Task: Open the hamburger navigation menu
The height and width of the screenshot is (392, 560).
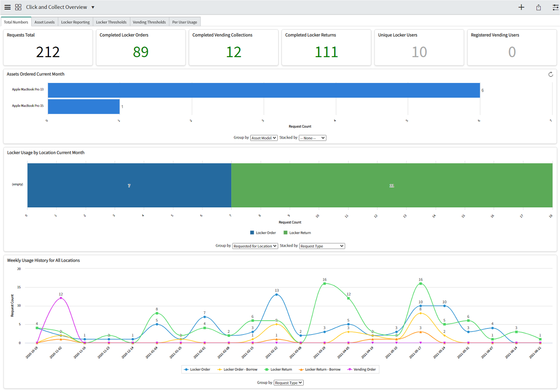Action: (x=7, y=7)
